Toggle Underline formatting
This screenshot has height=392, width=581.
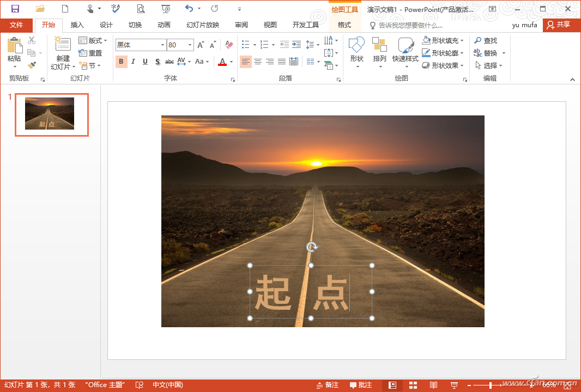145,62
